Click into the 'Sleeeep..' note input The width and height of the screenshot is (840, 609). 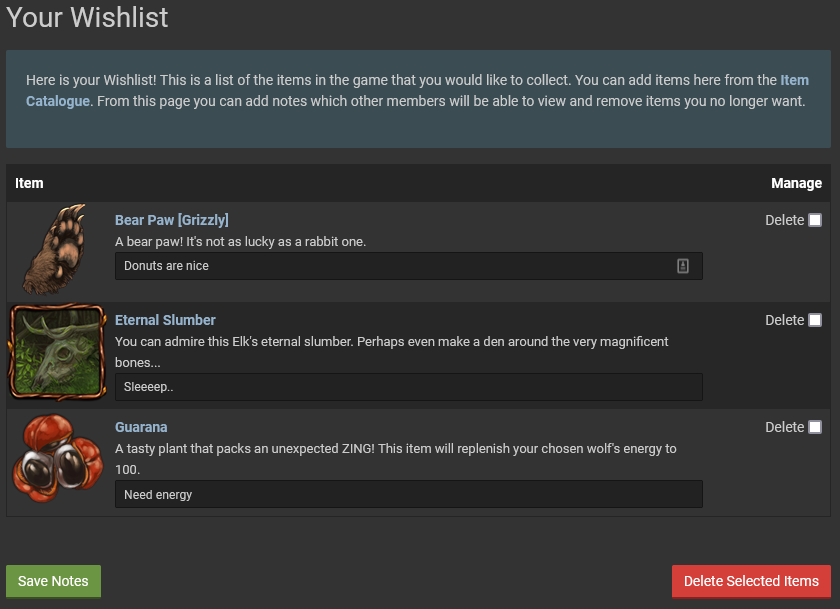408,387
